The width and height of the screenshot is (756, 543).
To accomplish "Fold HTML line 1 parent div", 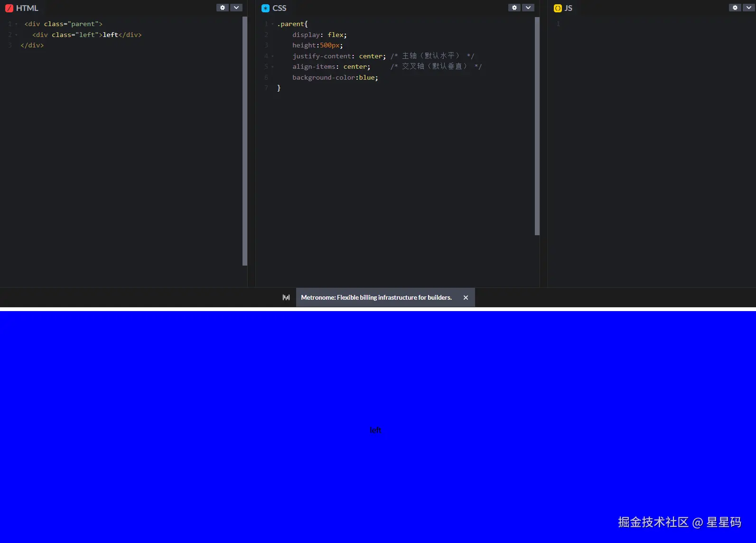I will pos(16,24).
